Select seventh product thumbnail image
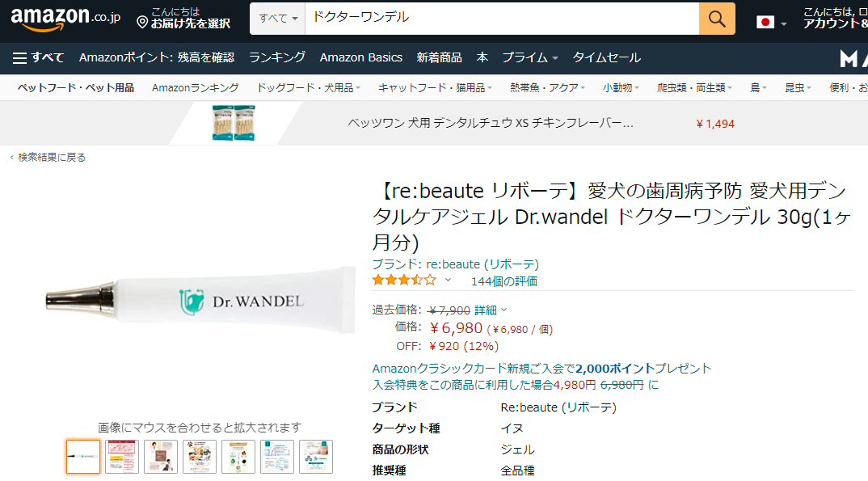The width and height of the screenshot is (868, 481). pos(315,457)
